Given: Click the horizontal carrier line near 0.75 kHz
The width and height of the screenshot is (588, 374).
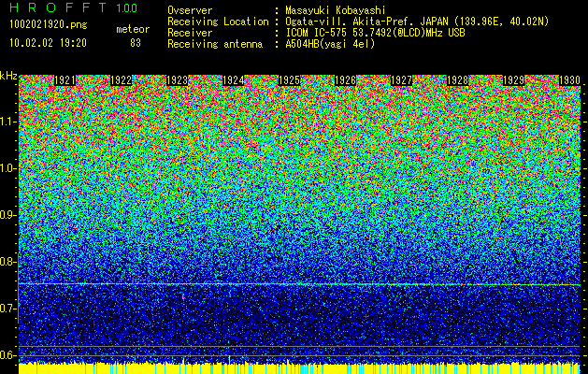Looking at the screenshot, I should click(x=300, y=284).
